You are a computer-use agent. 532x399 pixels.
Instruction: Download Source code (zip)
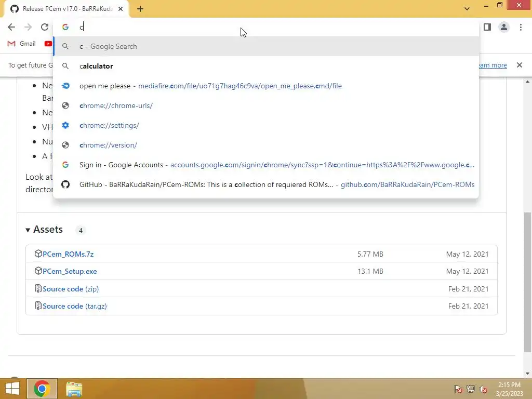[x=71, y=289]
